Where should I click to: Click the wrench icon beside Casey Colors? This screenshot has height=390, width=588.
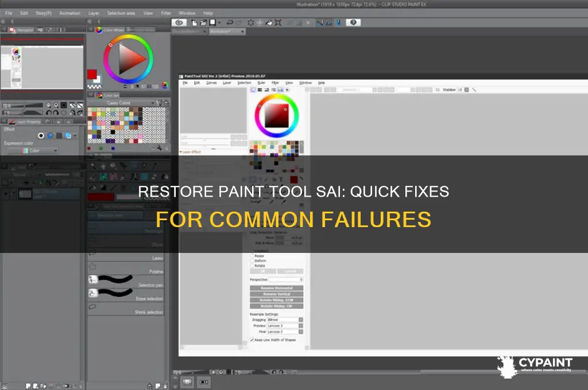point(160,103)
